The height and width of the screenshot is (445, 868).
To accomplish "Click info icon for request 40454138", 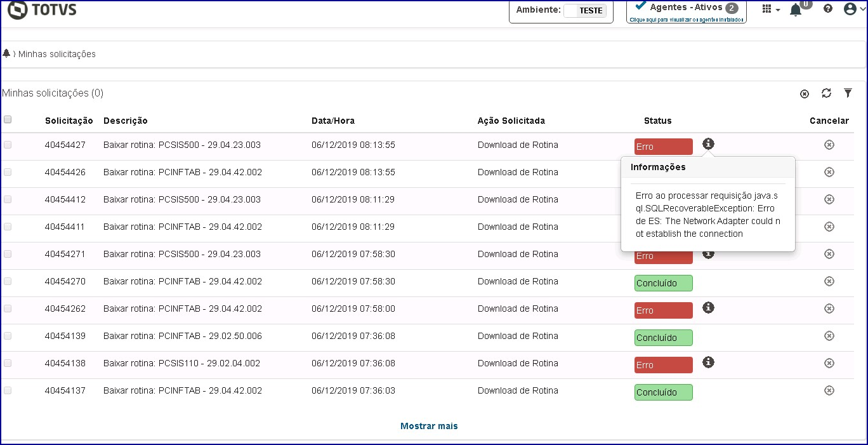I will coord(709,362).
